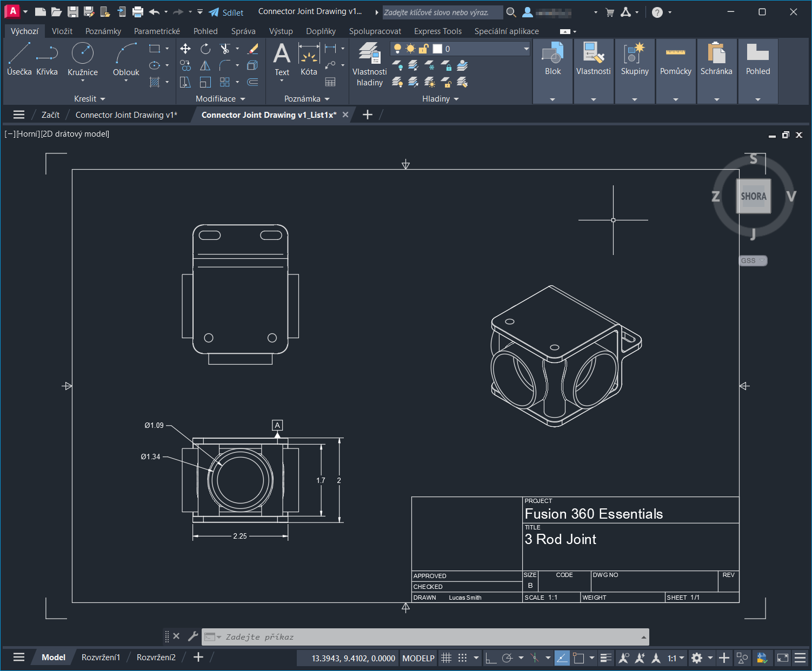Expand the Kreslit panel
Viewport: 812px width, 671px height.
click(89, 99)
